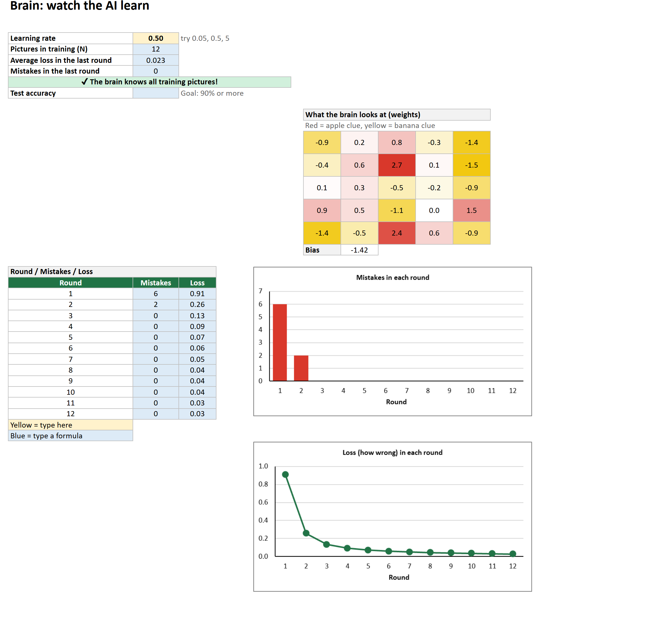Select the 'What the brain looks at (weights)' header
The width and height of the screenshot is (672, 628).
pyautogui.click(x=397, y=114)
